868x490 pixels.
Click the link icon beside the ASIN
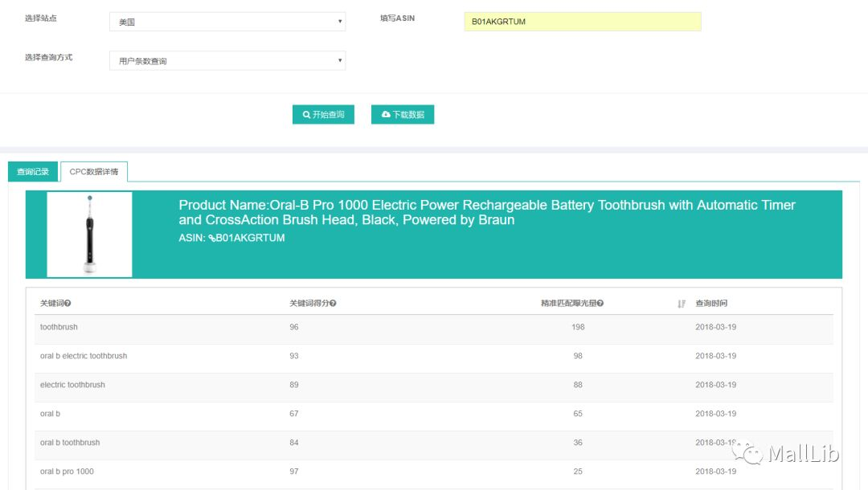212,239
